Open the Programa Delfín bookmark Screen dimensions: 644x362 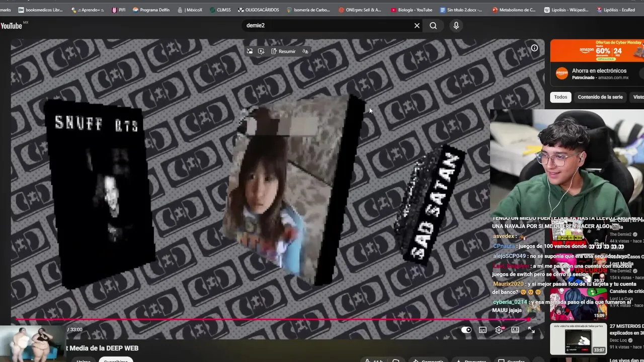[x=151, y=10]
